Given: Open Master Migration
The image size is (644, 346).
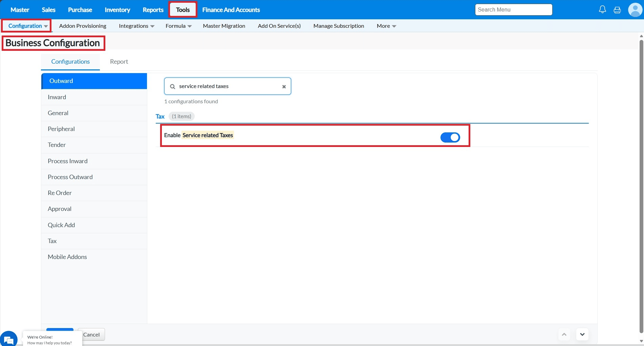Looking at the screenshot, I should (x=224, y=26).
